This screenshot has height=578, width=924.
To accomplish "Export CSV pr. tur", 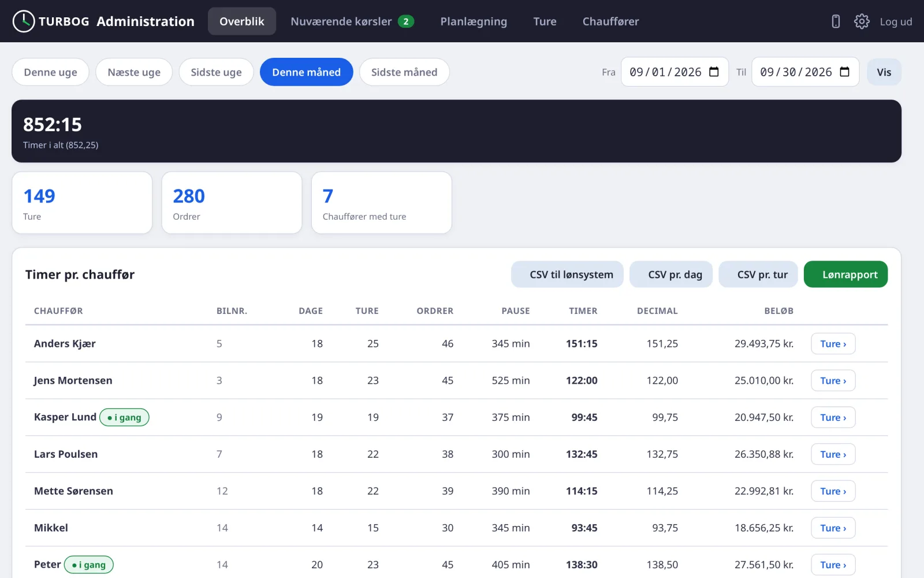I will coord(758,275).
